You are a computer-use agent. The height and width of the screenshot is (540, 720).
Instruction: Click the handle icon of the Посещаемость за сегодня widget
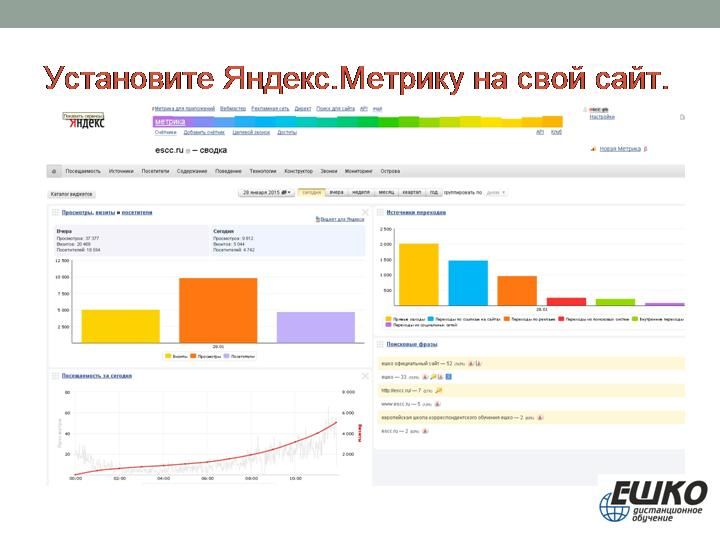tap(56, 376)
